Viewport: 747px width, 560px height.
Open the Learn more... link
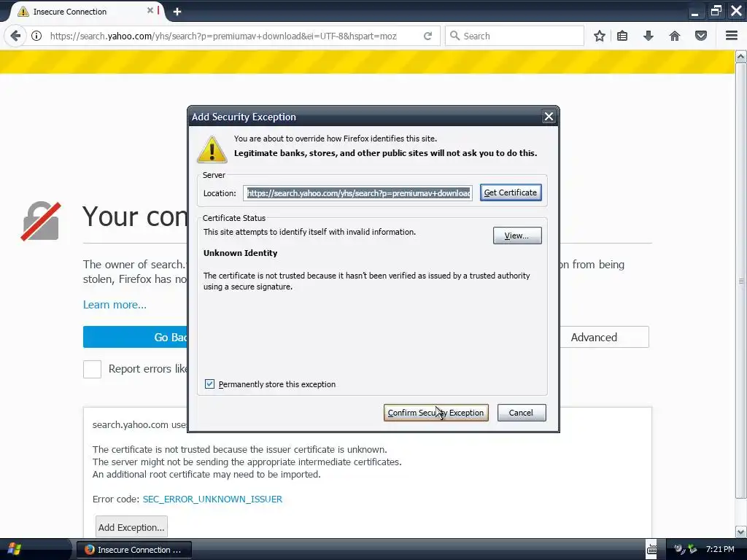(x=115, y=305)
